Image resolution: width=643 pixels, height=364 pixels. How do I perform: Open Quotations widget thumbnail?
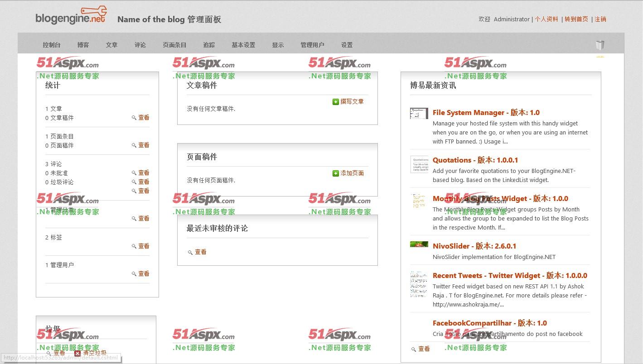coord(419,164)
